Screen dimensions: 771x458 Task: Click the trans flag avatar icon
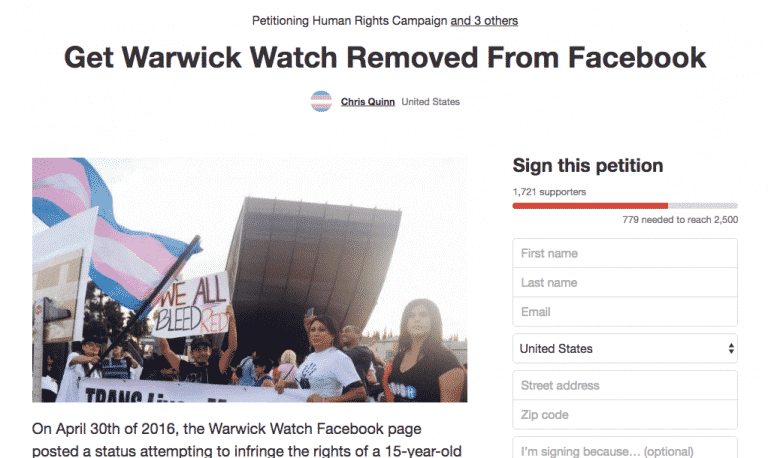click(321, 101)
